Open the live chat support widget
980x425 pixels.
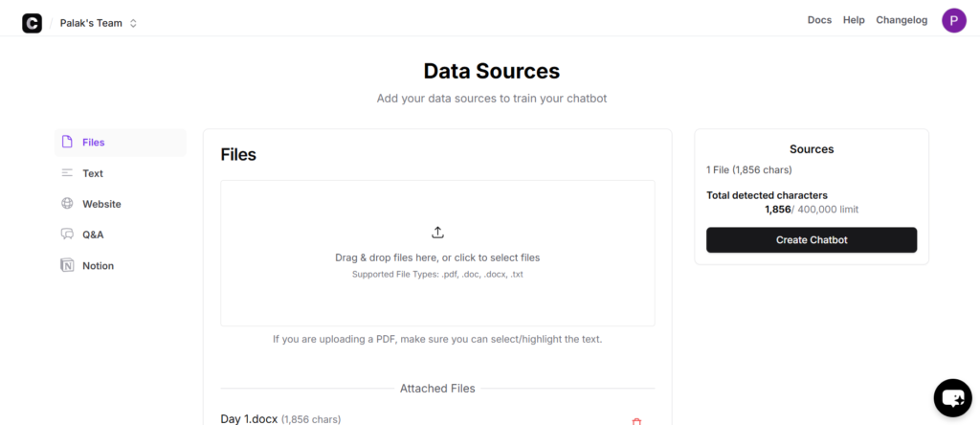click(x=952, y=398)
